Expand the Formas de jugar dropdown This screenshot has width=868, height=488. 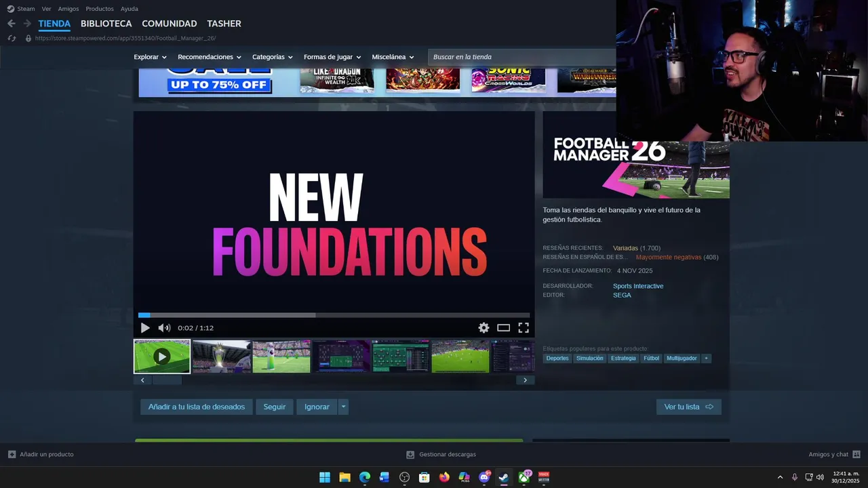(x=332, y=57)
